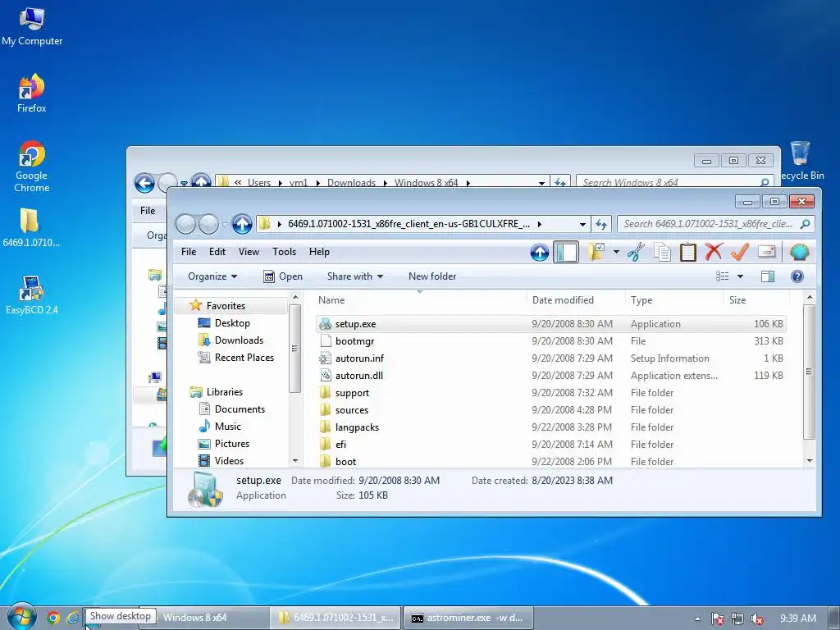Open Desktop in the navigation pane

(x=232, y=323)
